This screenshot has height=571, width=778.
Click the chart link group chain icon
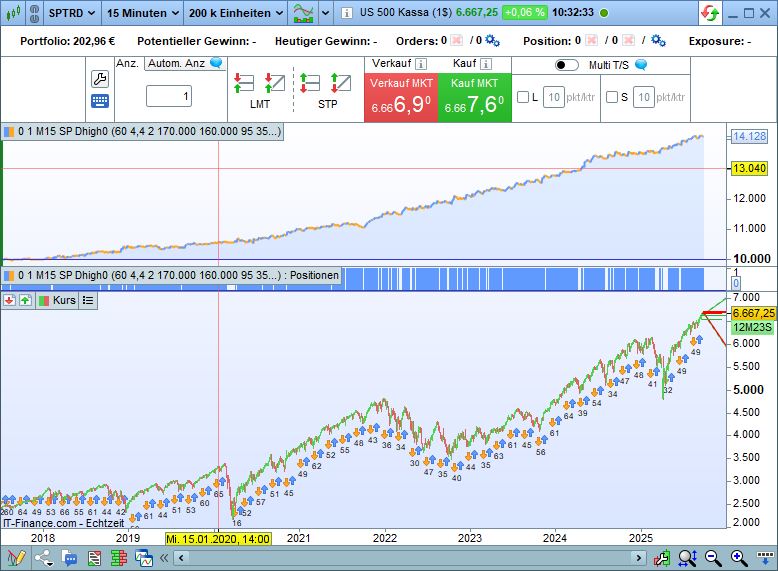[x=34, y=13]
